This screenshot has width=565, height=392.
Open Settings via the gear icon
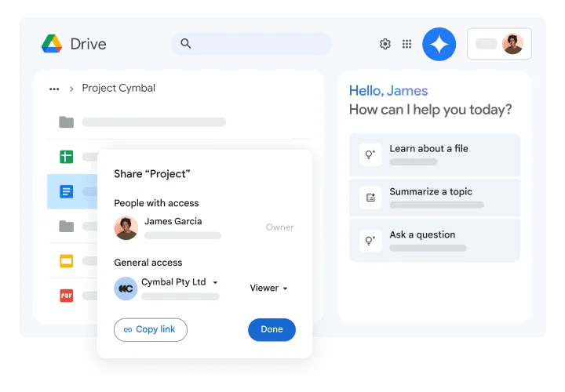pos(385,44)
